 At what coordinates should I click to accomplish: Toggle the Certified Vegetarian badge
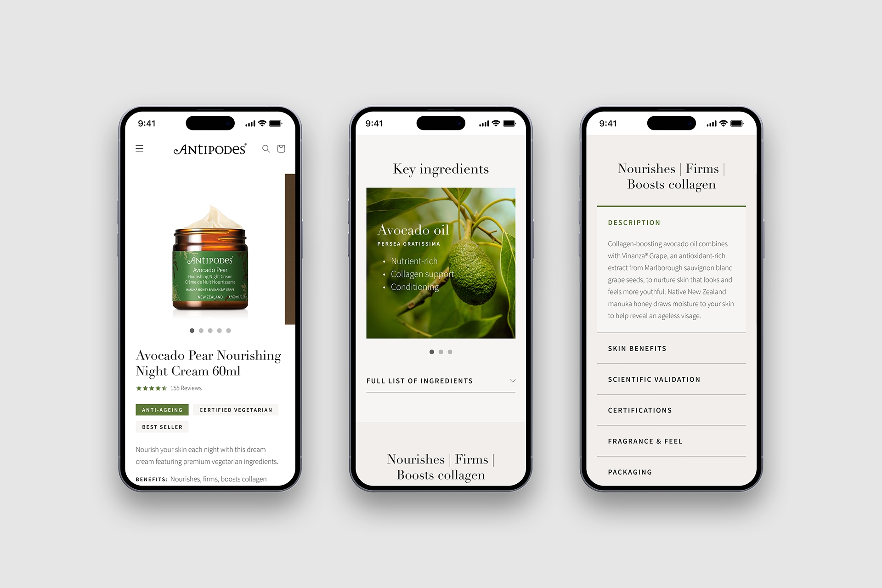[234, 409]
